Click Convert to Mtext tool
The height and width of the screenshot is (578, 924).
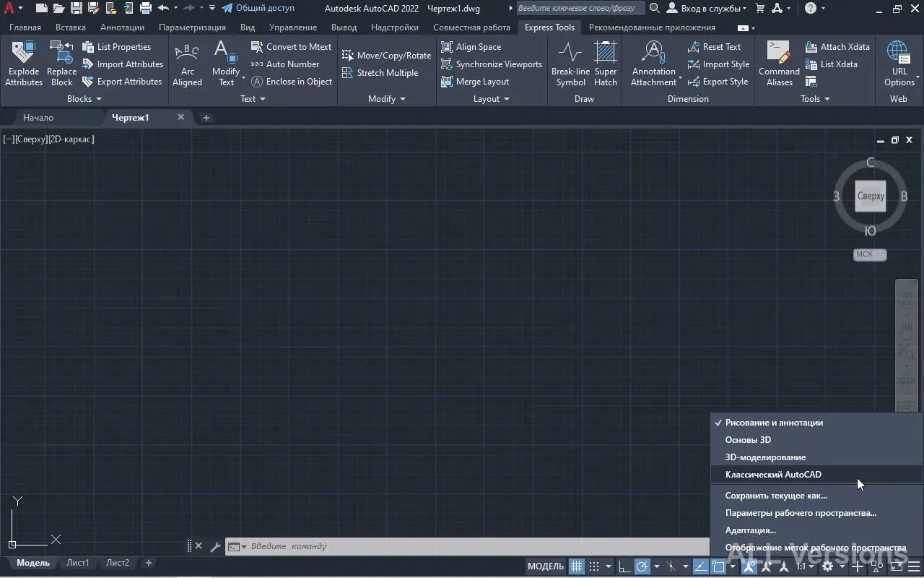292,47
